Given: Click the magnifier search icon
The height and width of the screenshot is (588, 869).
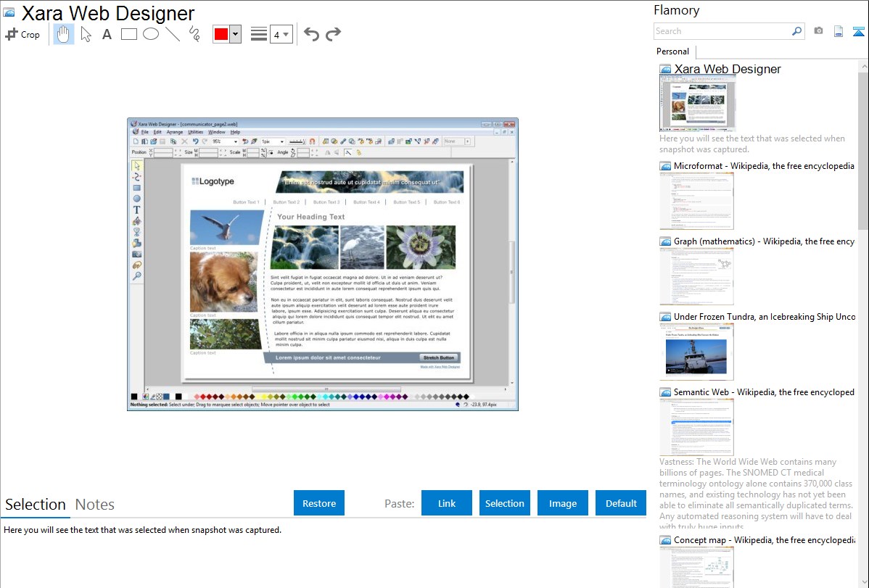Looking at the screenshot, I should coord(796,31).
